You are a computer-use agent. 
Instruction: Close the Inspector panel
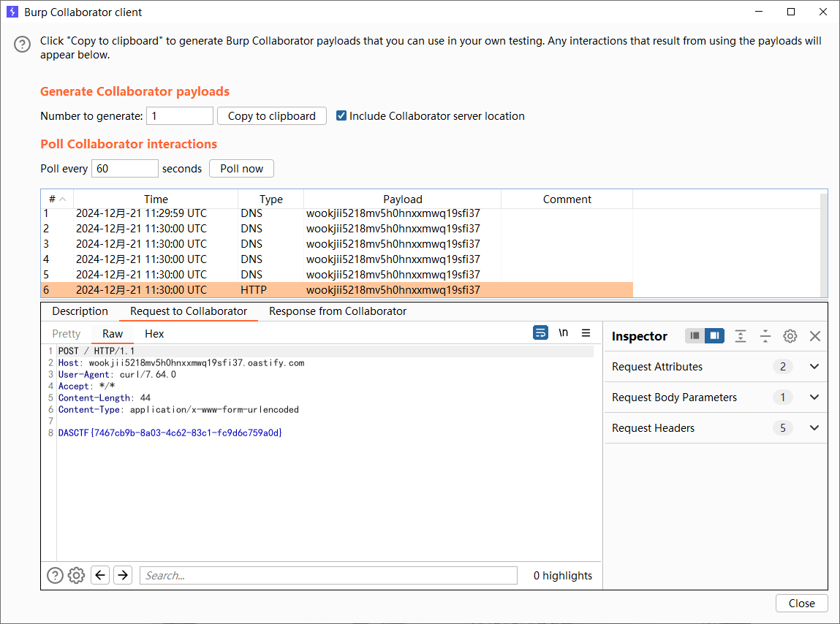click(815, 336)
